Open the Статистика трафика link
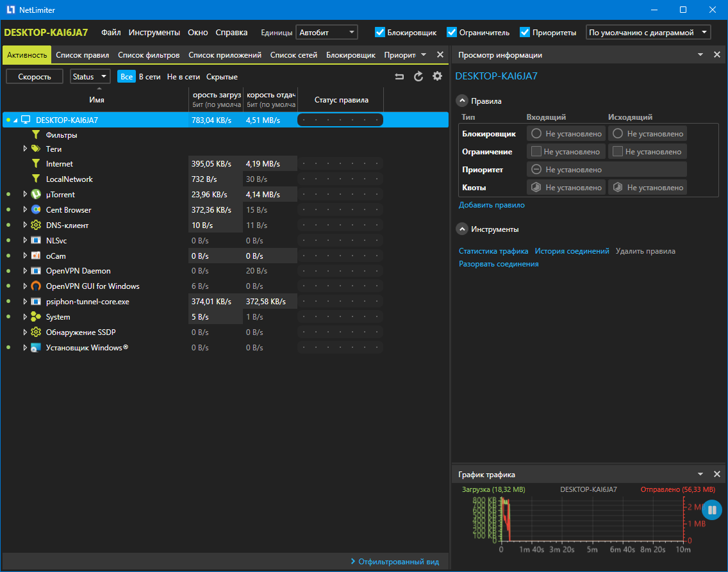 (493, 251)
